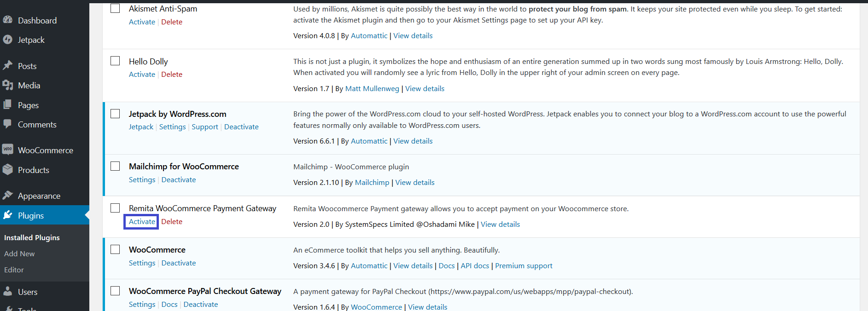Click the Media icon in sidebar
Viewport: 868px width, 311px height.
(x=7, y=85)
